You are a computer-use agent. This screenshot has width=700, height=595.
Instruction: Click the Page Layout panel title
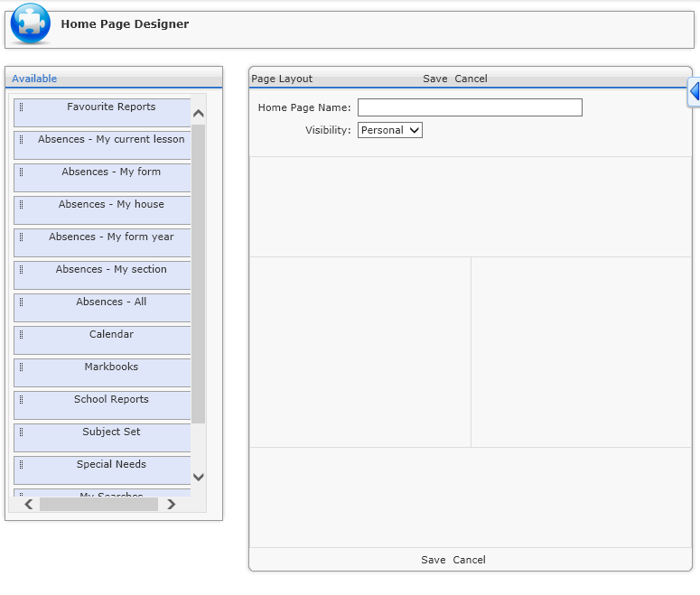tap(282, 79)
